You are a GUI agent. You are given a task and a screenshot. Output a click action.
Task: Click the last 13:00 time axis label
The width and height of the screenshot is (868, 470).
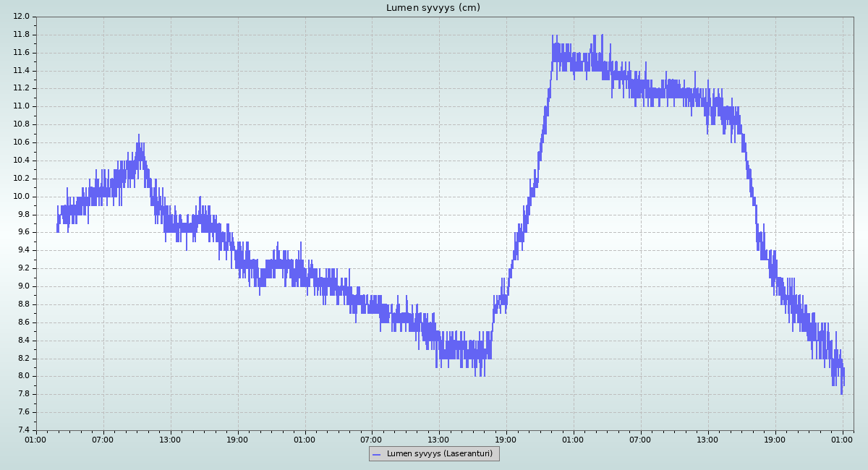click(707, 439)
